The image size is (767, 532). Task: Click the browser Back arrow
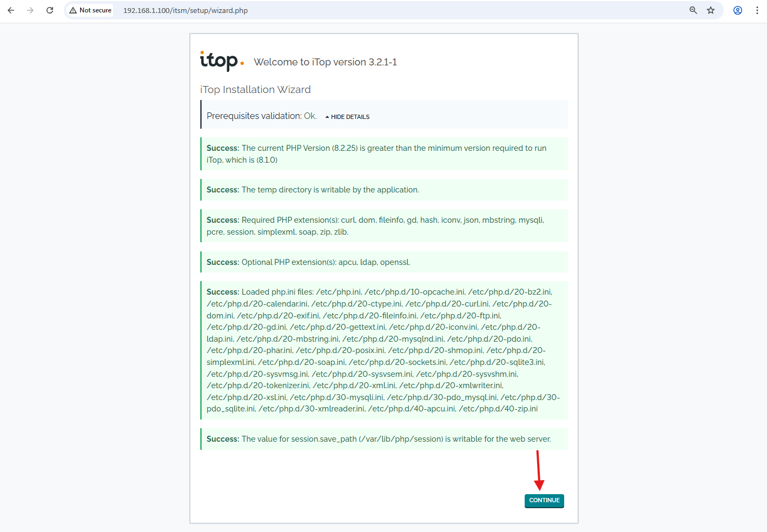[x=11, y=10]
